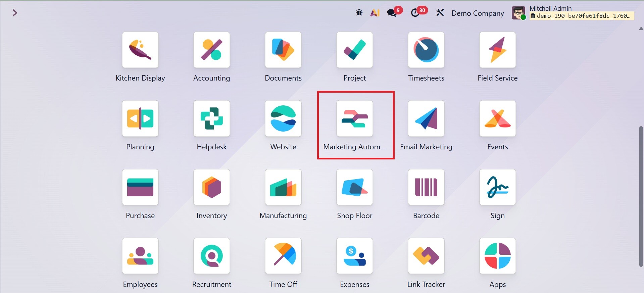Click the scrollbar up arrow
Screen dimensions: 644x293
[x=641, y=29]
